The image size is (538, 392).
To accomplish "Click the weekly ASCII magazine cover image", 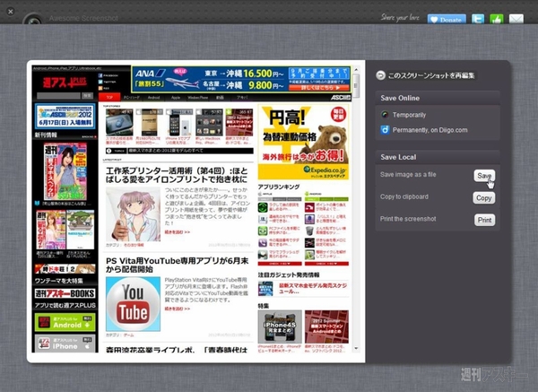I will click(65, 171).
